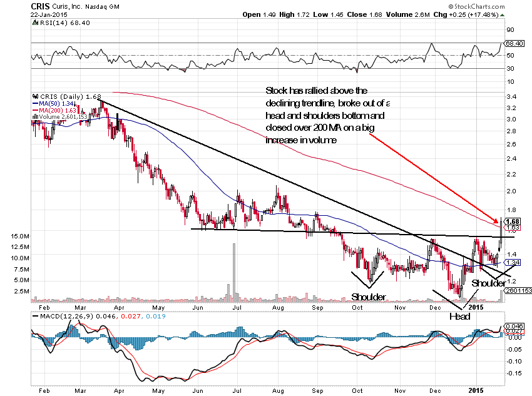Click the annotation line 'Stock has rallied above the'
The width and height of the screenshot is (532, 396).
pyautogui.click(x=316, y=91)
